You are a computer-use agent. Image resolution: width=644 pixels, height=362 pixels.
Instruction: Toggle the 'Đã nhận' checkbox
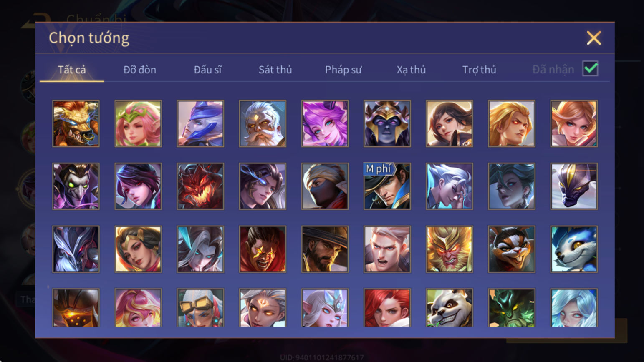590,69
